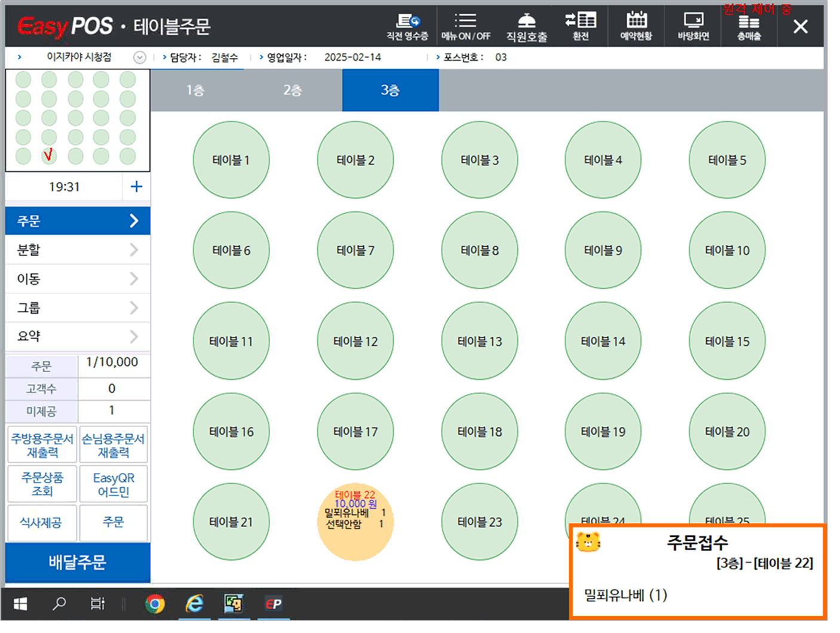
Task: Click the plus icon beside 19:31
Action: (x=136, y=187)
